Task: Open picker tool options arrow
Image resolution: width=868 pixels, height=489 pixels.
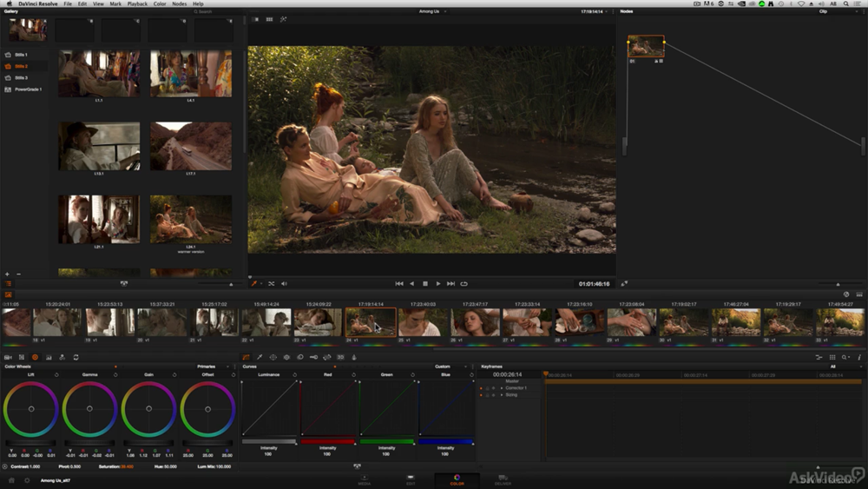Action: click(261, 283)
